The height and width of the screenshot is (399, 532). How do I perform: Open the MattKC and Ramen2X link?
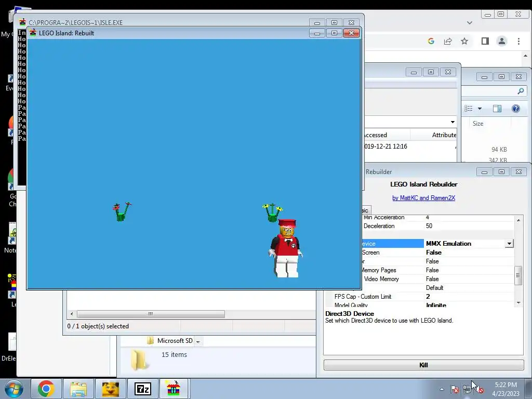point(424,198)
